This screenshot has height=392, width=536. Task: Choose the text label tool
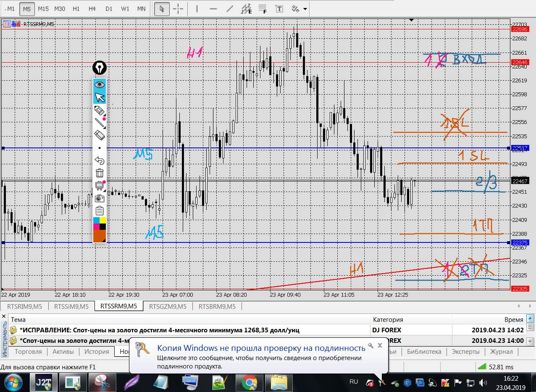(279, 8)
